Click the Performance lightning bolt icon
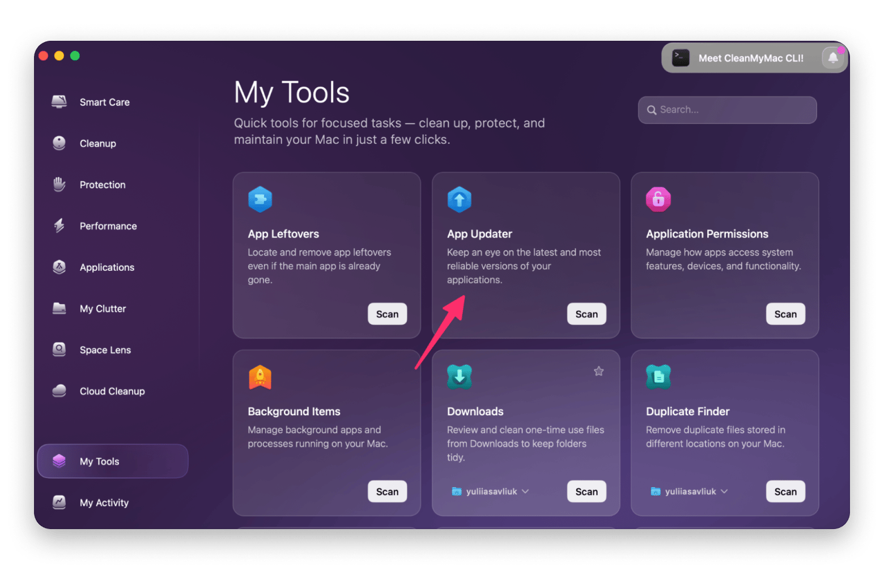Screen dimensions: 884x588 click(x=59, y=226)
